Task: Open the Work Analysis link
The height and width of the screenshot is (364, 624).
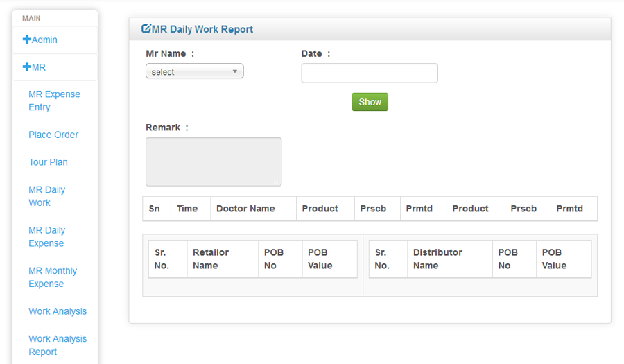Action: pos(58,311)
